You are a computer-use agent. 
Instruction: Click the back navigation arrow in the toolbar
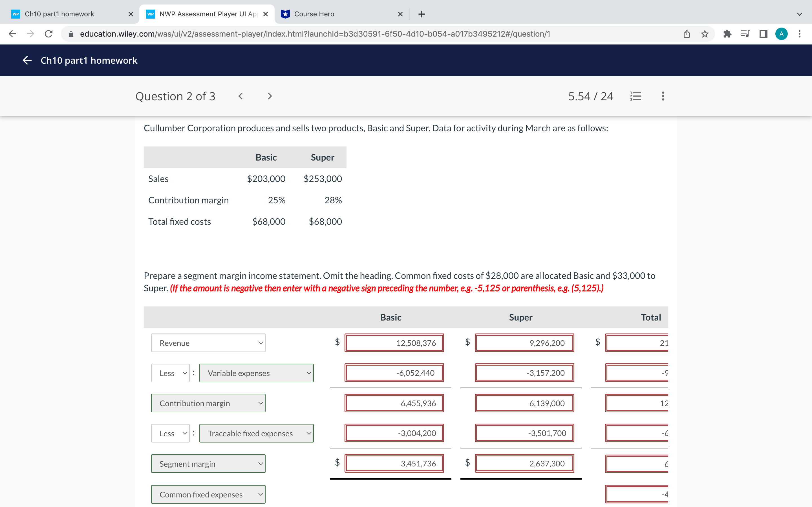(x=12, y=34)
